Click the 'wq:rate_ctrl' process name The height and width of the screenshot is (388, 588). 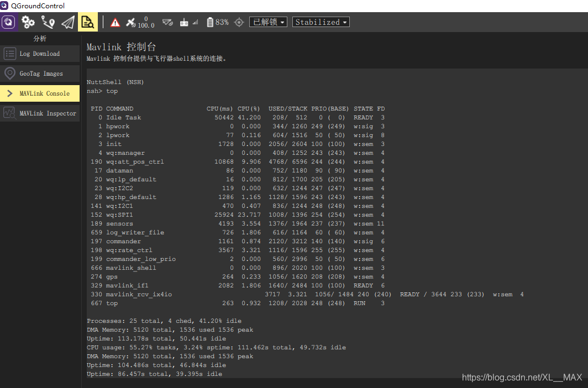(129, 250)
